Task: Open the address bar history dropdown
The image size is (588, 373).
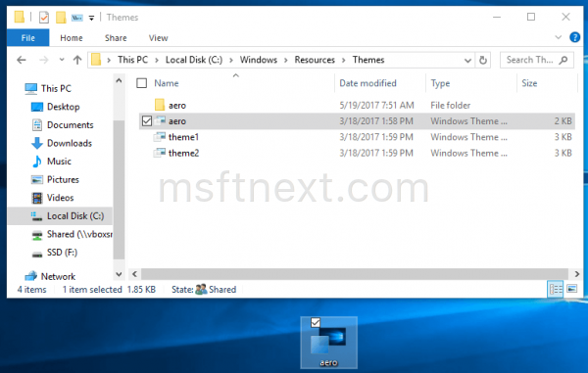Action: 467,60
